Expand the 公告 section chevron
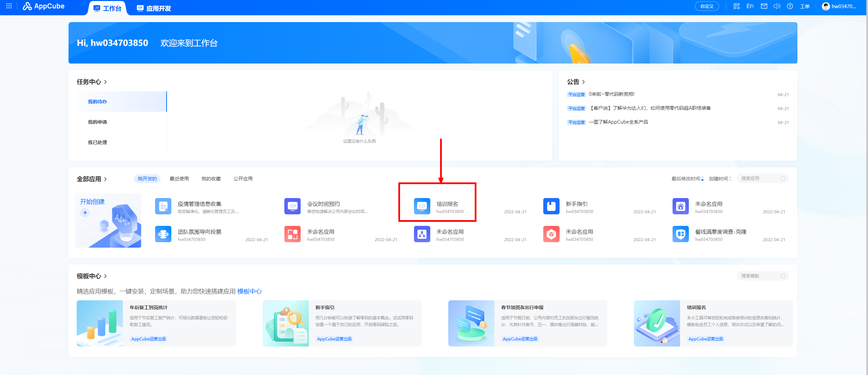 583,82
